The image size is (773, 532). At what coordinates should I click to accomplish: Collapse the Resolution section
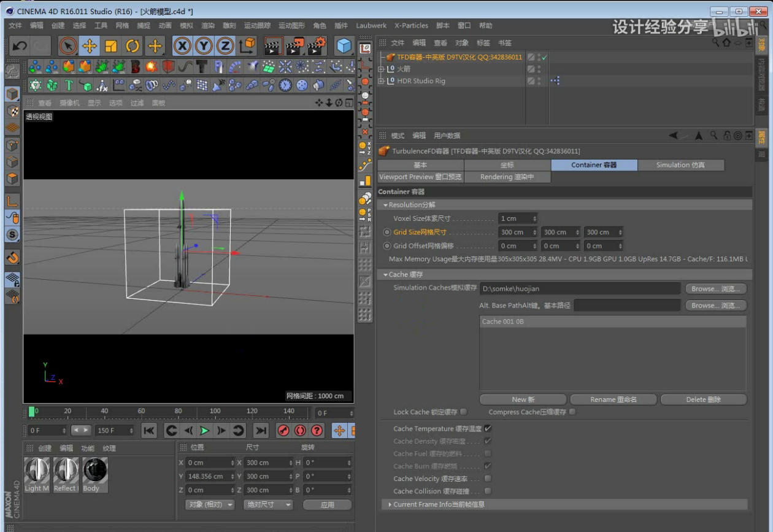(x=386, y=205)
